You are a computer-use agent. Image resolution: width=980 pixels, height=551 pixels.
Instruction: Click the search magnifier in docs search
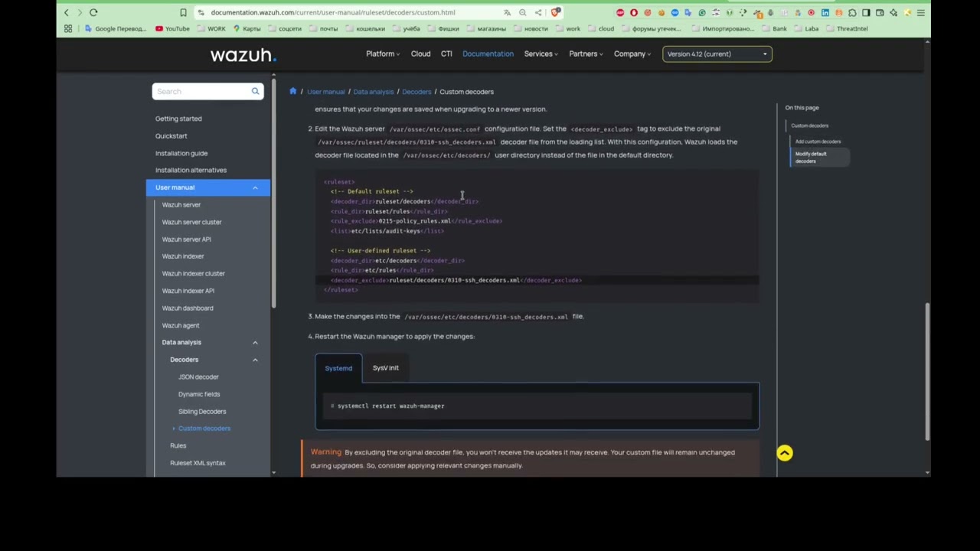(x=256, y=91)
